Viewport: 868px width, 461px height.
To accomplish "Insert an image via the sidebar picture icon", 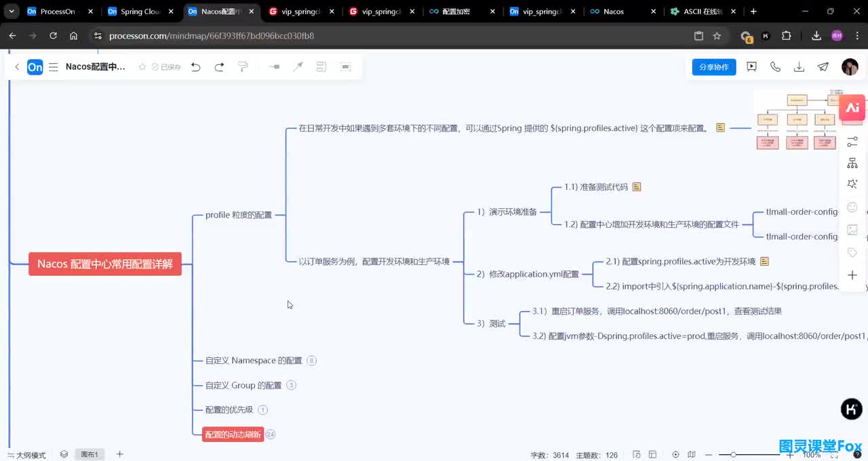I will tap(852, 230).
